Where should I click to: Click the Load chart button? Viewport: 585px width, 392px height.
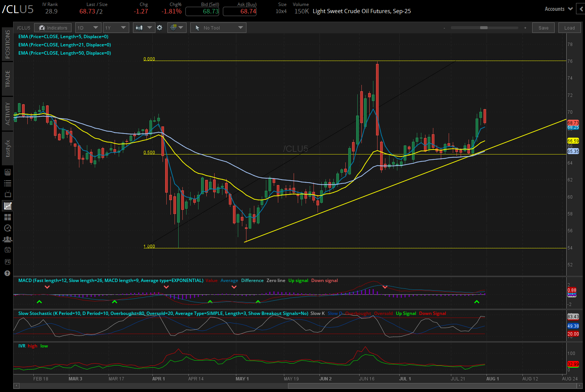click(x=569, y=27)
